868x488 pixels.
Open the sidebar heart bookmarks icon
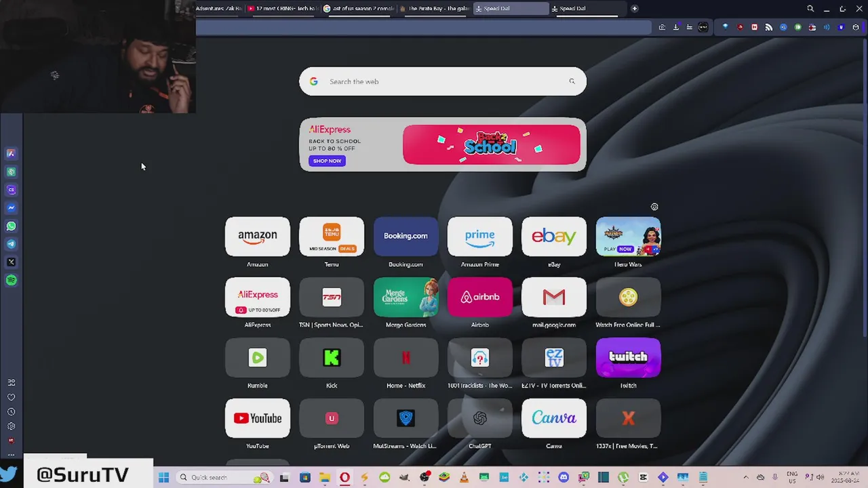11,397
